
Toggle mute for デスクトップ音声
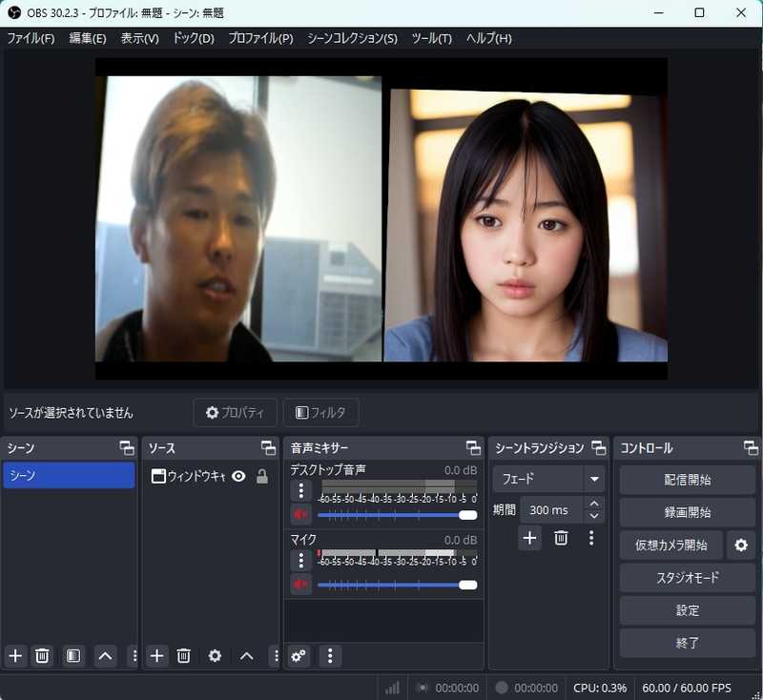coord(300,514)
